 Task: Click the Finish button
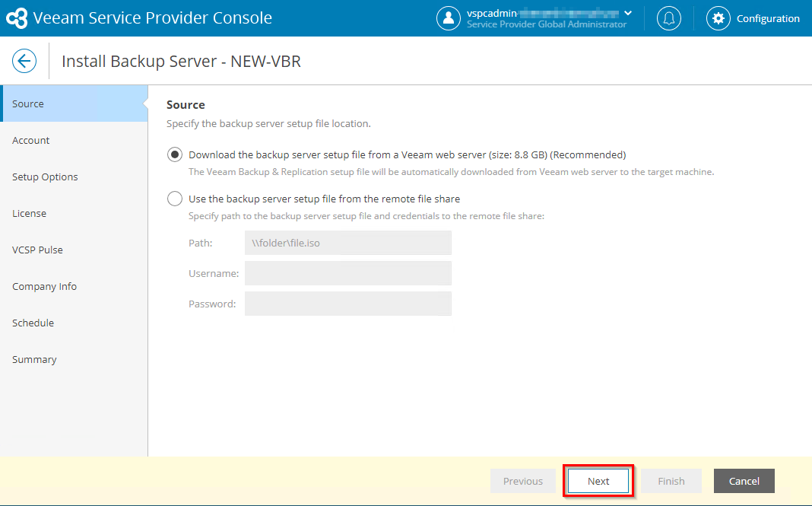click(671, 481)
